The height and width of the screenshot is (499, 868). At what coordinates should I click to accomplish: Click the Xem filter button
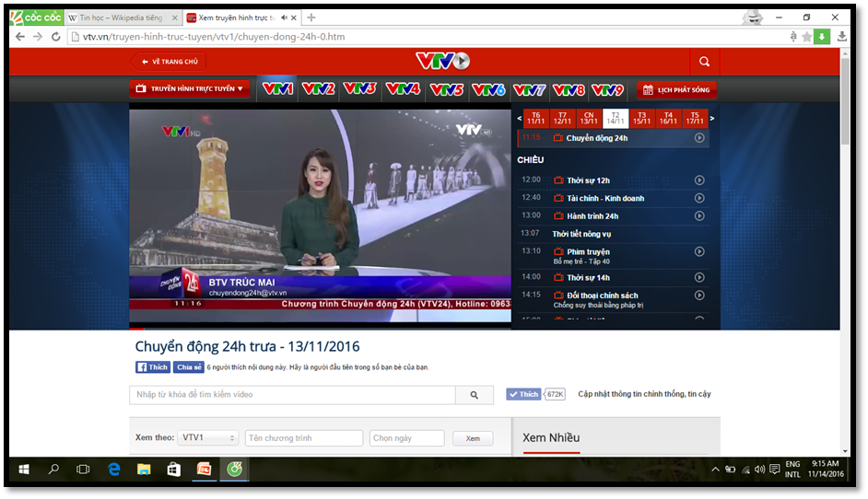[x=473, y=438]
